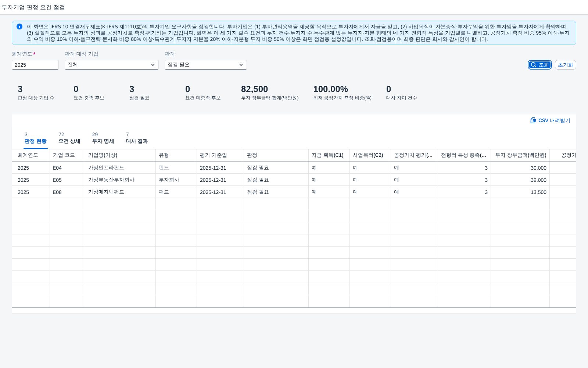Screen dimensions: 588x368
Task: Click the 가상부동산투자회사 cell
Action: click(121, 180)
